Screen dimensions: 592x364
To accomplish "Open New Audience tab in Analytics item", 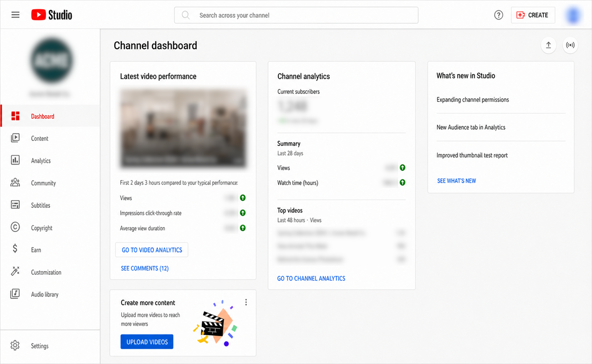I will pyautogui.click(x=471, y=127).
